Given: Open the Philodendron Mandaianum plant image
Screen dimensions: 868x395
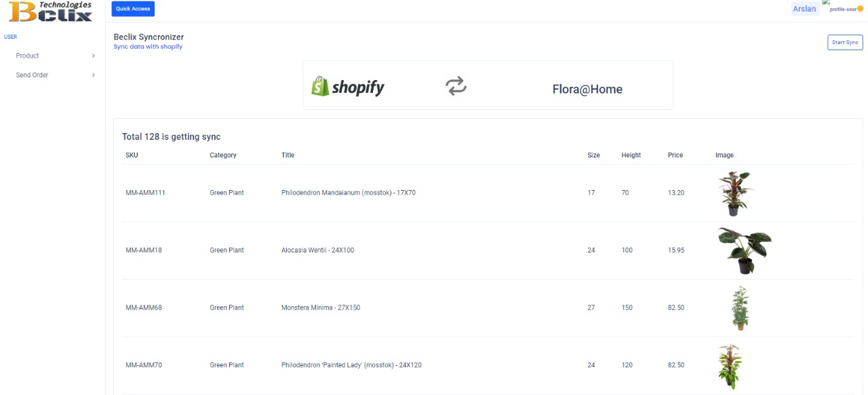Looking at the screenshot, I should coord(736,193).
